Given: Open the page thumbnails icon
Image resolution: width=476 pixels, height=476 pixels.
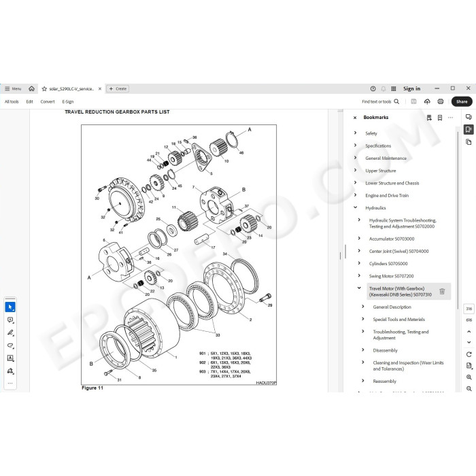Looking at the screenshot, I should pyautogui.click(x=469, y=141).
